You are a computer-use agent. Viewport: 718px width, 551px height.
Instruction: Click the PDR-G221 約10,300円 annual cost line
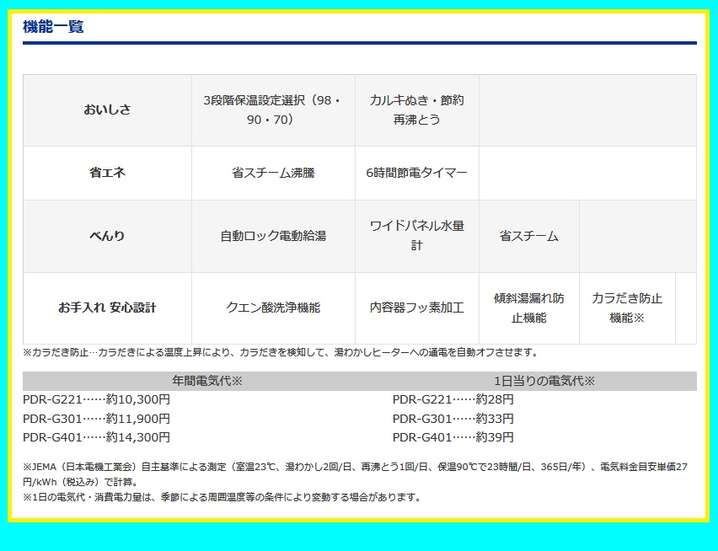click(96, 400)
